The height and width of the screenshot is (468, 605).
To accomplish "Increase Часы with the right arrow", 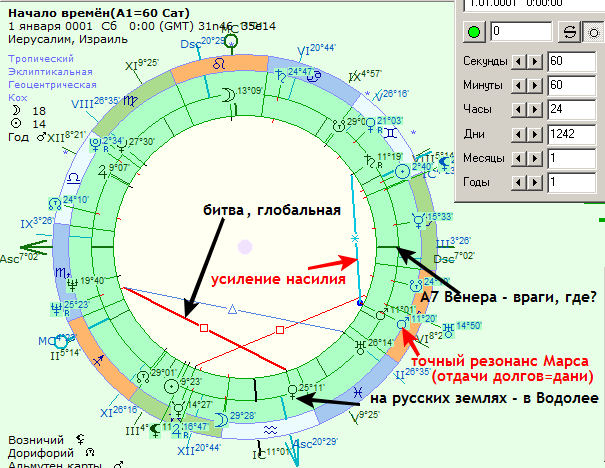I will click(x=535, y=110).
